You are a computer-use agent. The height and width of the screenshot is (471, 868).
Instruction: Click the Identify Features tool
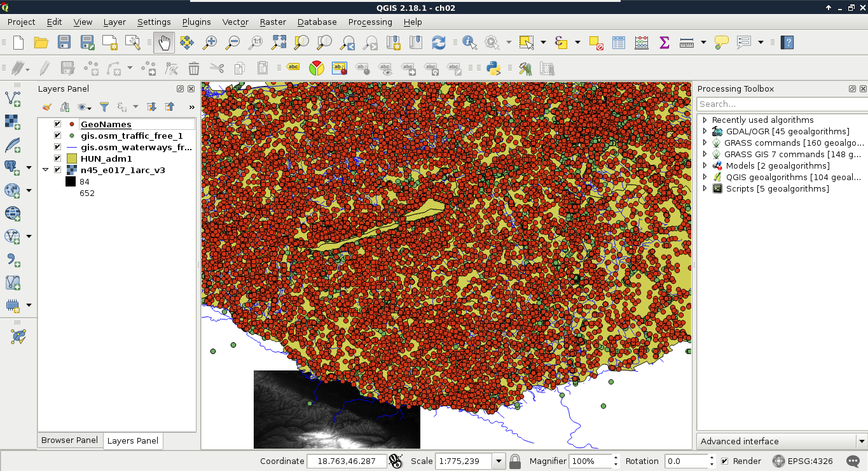click(x=469, y=43)
